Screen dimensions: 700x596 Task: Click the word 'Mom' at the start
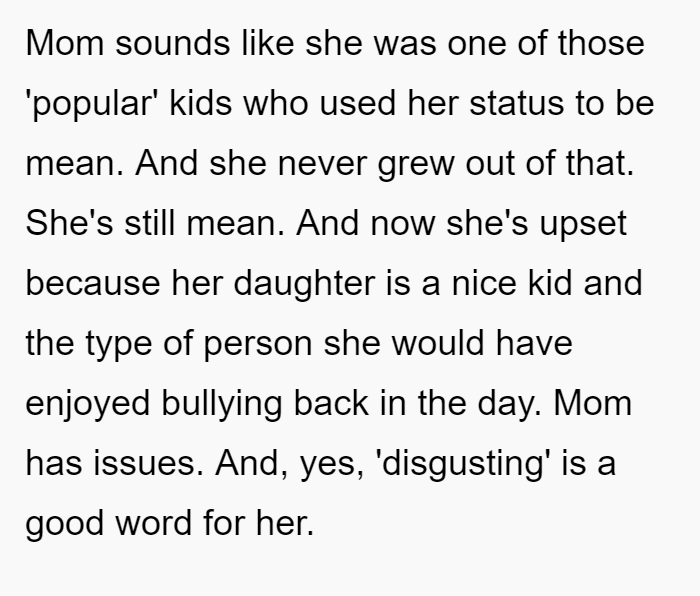point(65,43)
